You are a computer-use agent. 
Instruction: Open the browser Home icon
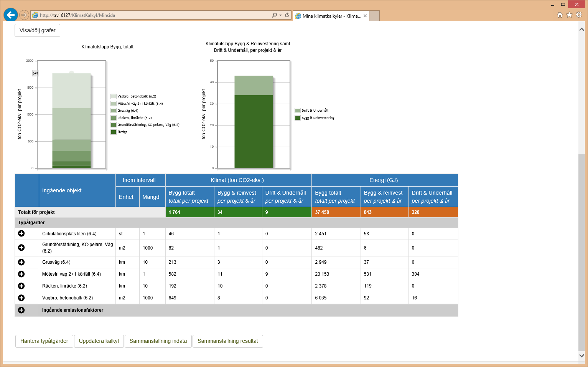[x=560, y=15]
